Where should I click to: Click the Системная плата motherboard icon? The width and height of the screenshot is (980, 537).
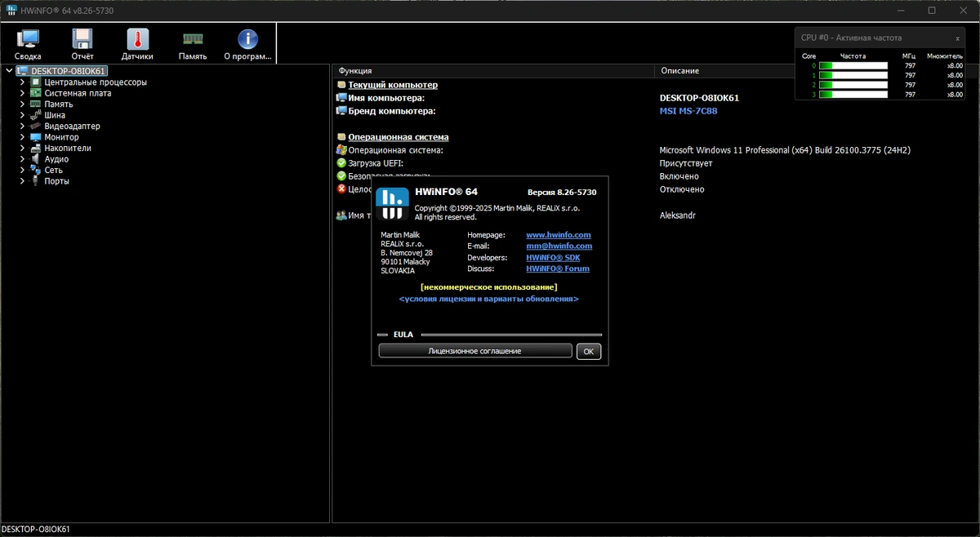pyautogui.click(x=35, y=93)
